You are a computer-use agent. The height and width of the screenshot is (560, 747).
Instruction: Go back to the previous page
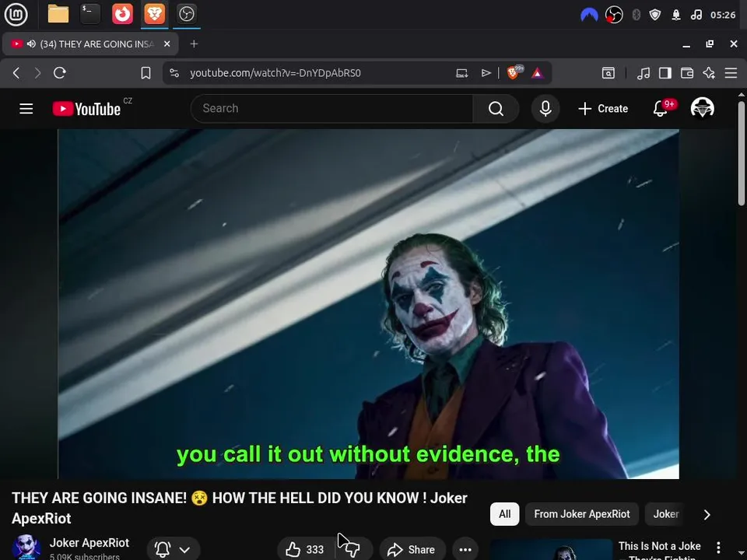click(16, 73)
